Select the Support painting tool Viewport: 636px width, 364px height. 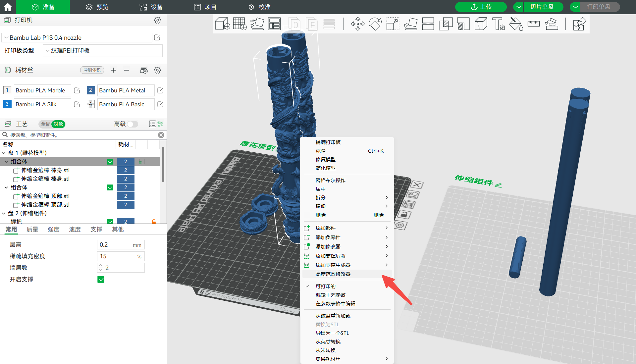[x=463, y=24]
